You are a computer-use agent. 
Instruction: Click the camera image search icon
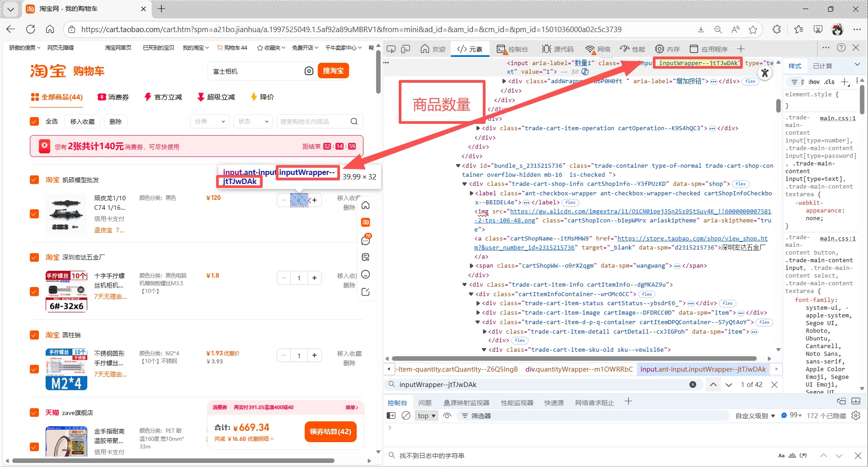[309, 71]
